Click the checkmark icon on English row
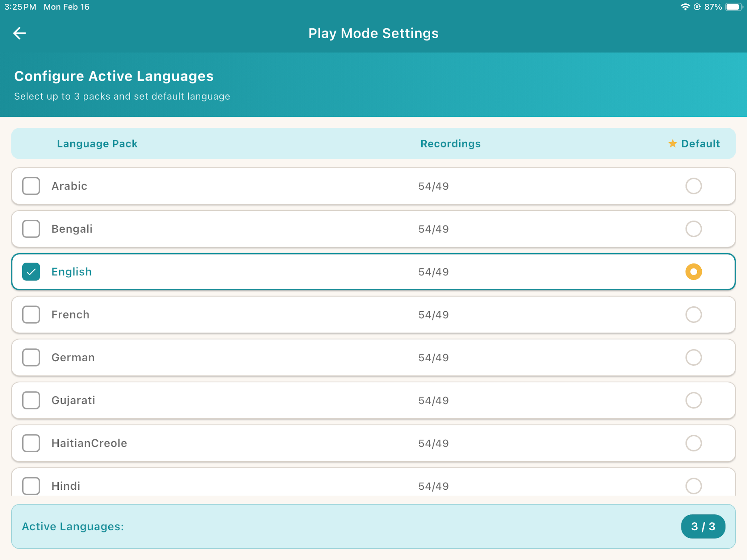The image size is (747, 560). point(31,272)
